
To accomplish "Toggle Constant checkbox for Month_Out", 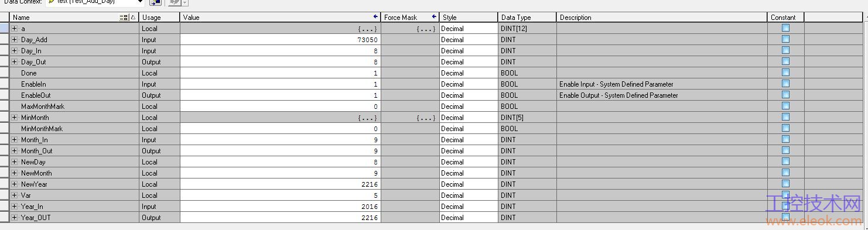I will point(785,150).
